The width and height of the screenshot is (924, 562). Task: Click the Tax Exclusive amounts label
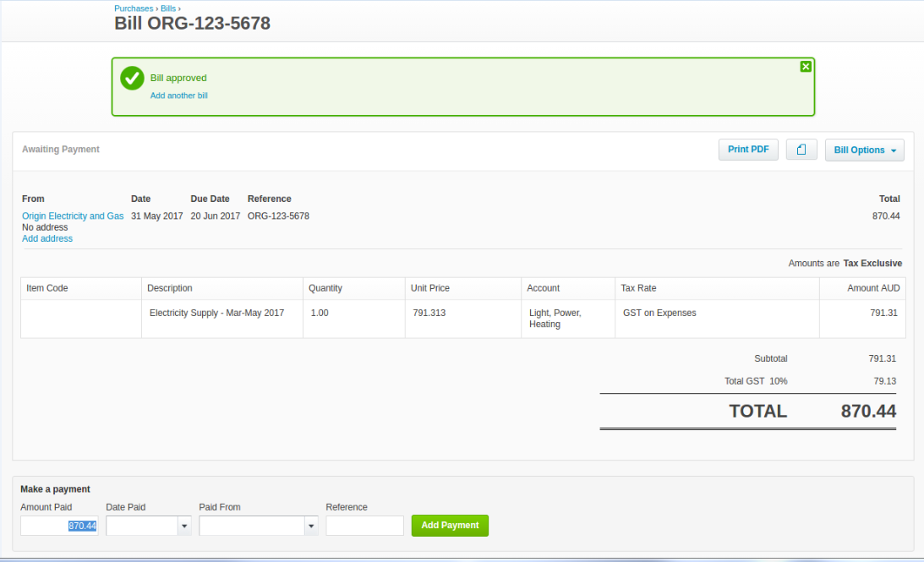tap(872, 263)
